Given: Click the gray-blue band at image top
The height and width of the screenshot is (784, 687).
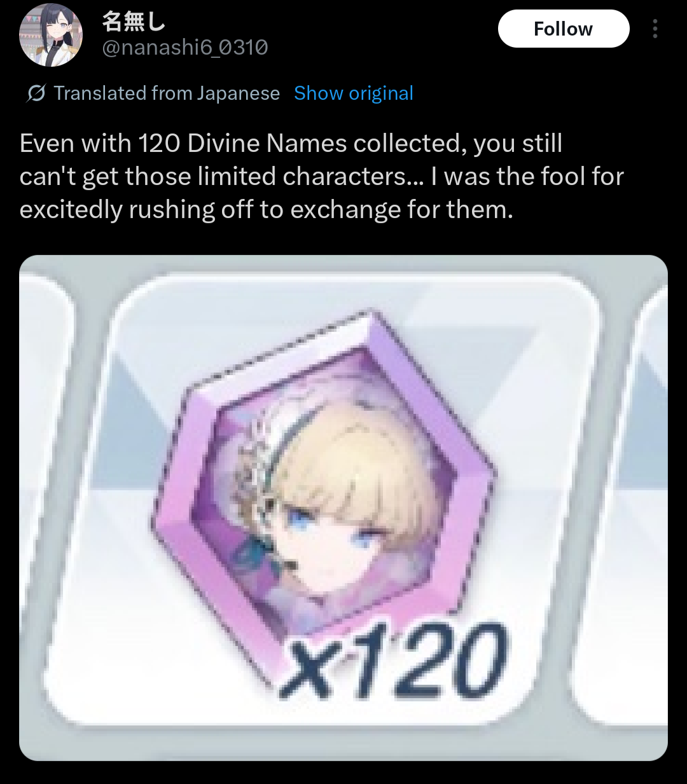Looking at the screenshot, I should coord(343,263).
